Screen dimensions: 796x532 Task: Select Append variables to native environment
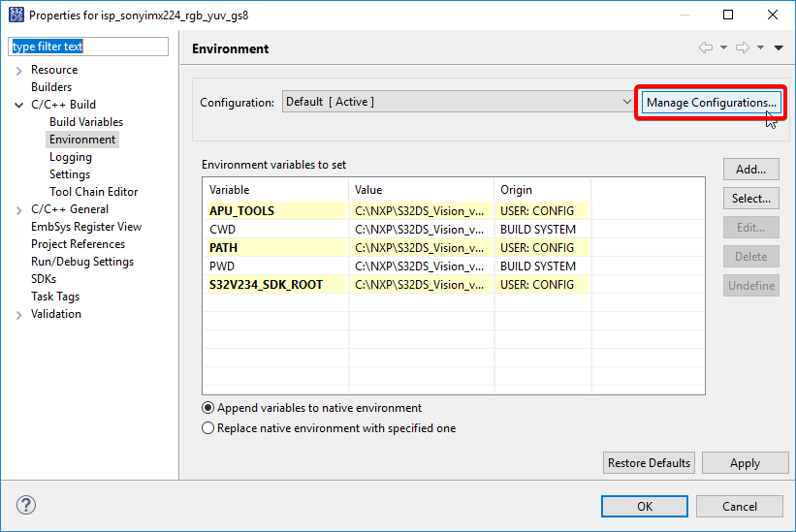[x=311, y=408]
